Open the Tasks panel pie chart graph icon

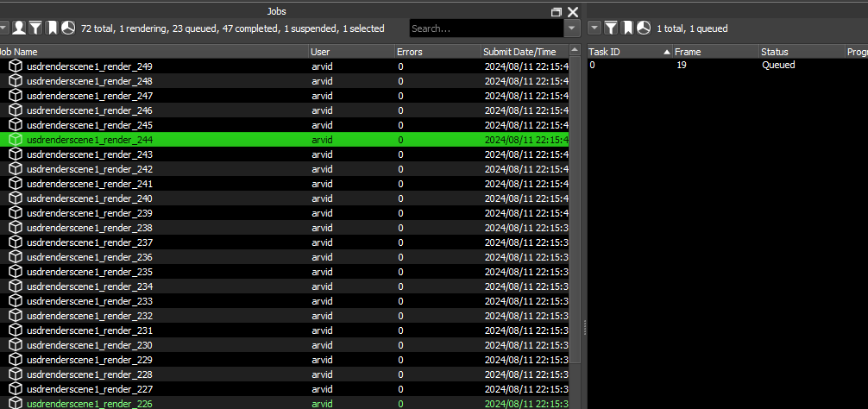644,28
